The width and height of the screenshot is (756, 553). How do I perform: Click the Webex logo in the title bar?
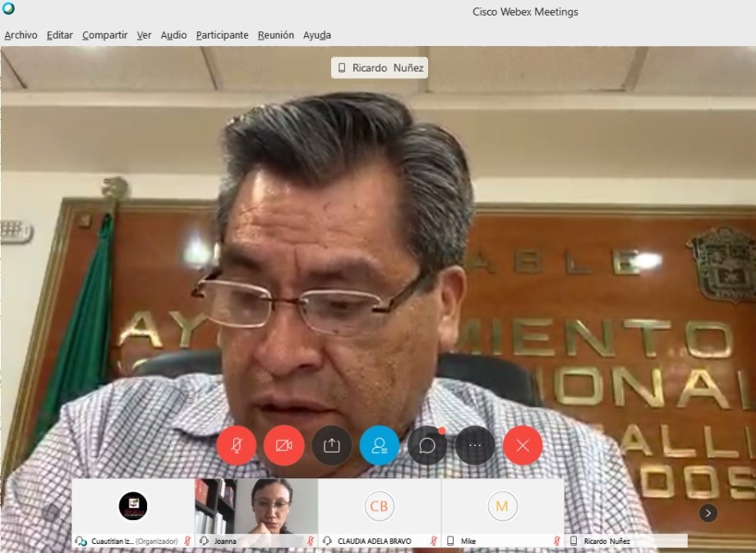(8, 9)
